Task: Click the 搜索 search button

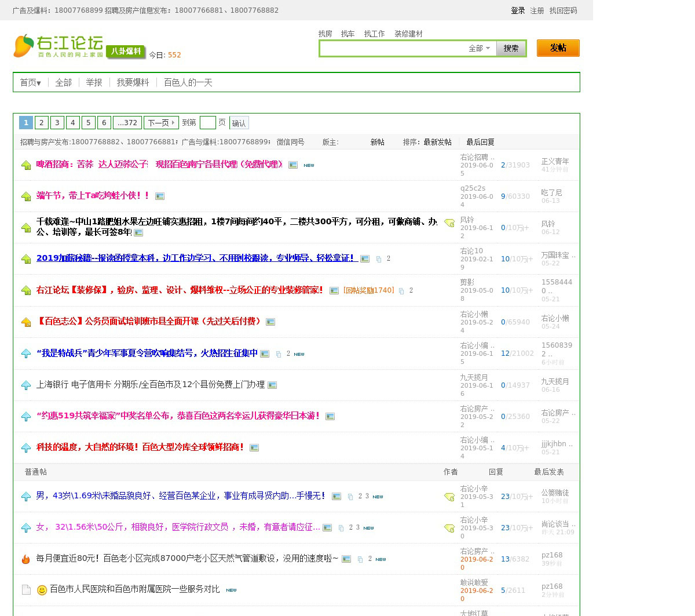Action: tap(511, 49)
